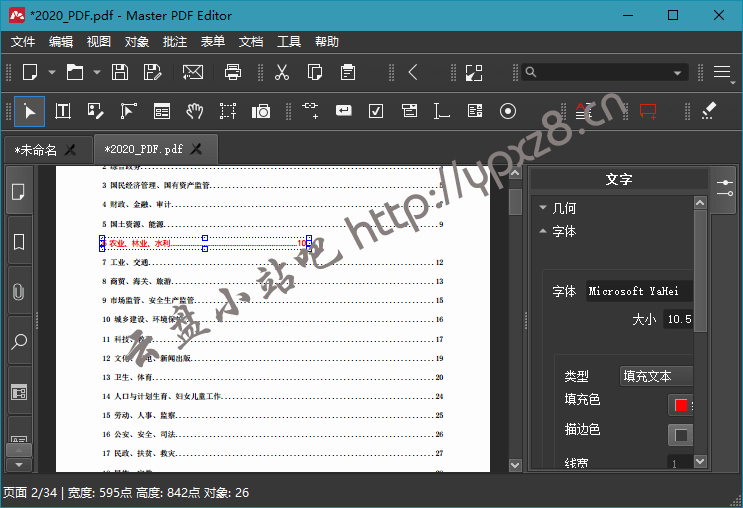Open the 工具 menu
The width and height of the screenshot is (743, 508).
289,42
